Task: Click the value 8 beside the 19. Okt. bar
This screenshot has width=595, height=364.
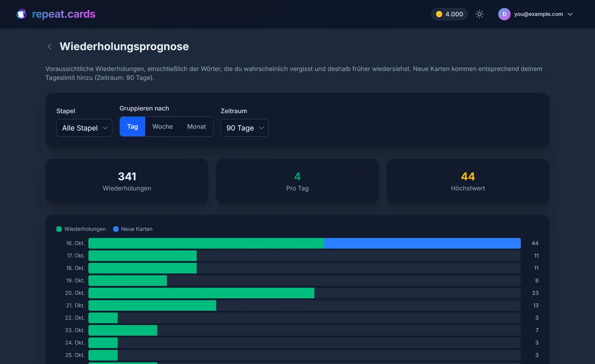Action: coord(536,281)
